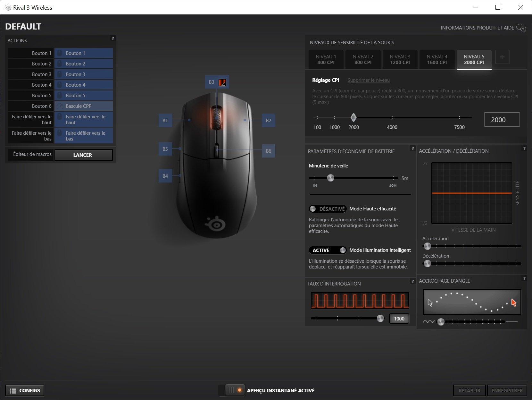Open the scroll down action assignment
This screenshot has height=400, width=532.
[84, 136]
